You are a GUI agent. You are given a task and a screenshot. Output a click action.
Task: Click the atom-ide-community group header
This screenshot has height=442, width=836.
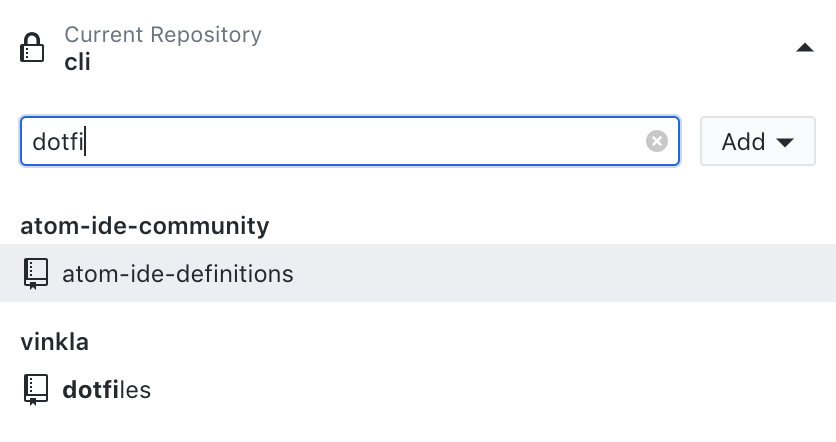click(x=145, y=226)
